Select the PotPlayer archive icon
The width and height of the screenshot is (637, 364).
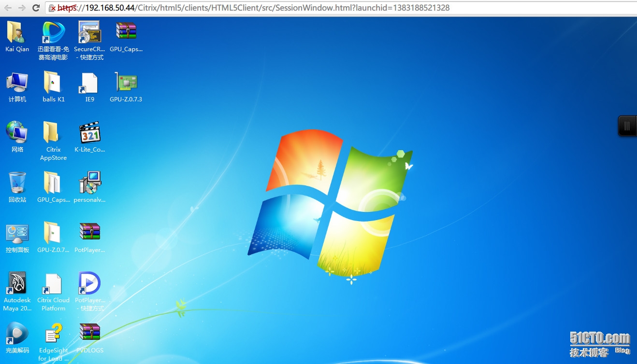(x=89, y=233)
